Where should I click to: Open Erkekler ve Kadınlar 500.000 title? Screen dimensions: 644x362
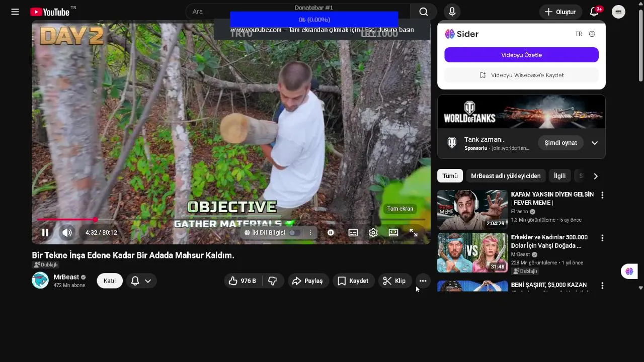[549, 241]
